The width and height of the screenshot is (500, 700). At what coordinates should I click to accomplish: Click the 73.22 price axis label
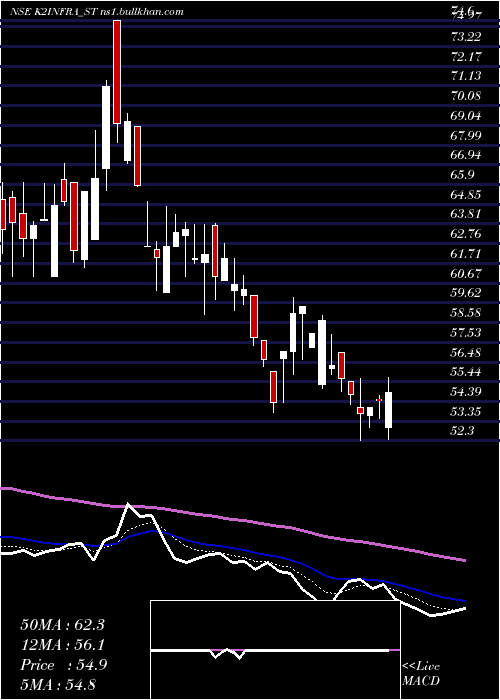[467, 37]
